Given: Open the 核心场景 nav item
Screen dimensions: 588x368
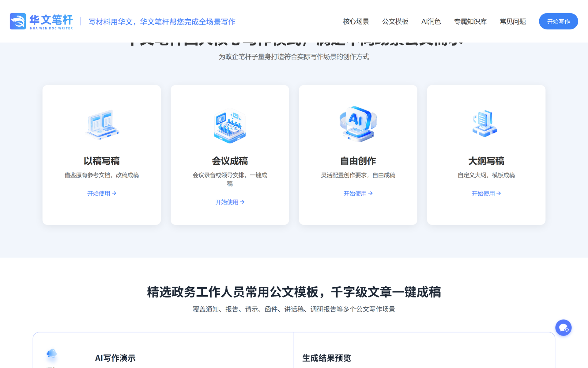Looking at the screenshot, I should coord(356,21).
